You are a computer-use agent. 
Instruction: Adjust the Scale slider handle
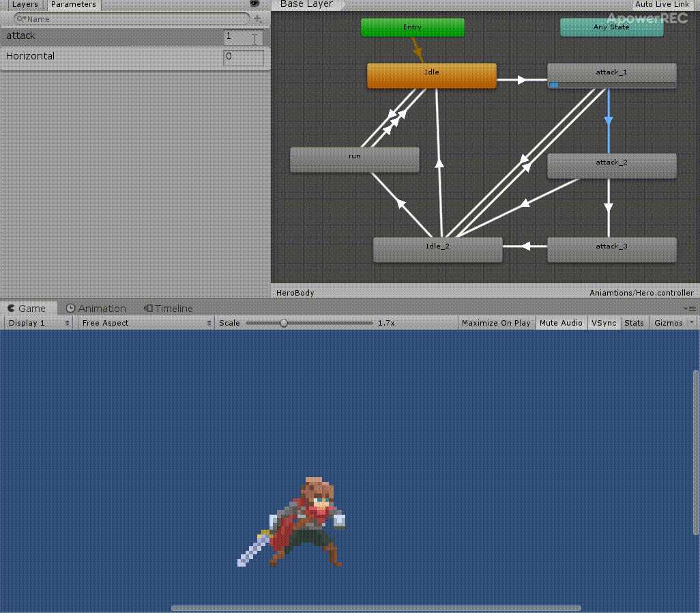click(284, 323)
